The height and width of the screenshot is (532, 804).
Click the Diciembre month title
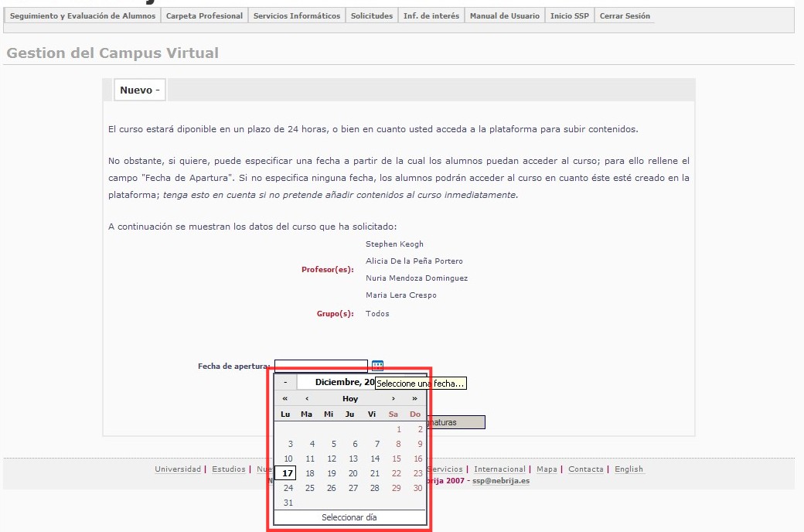click(x=345, y=382)
